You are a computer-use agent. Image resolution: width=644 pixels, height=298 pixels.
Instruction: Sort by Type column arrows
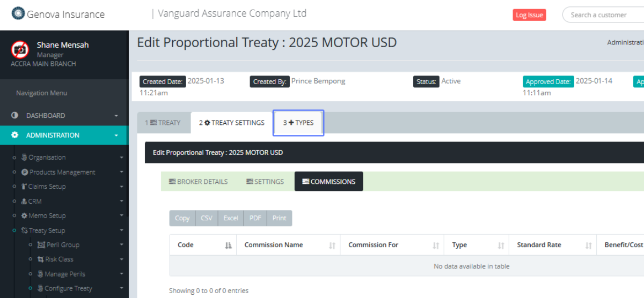coord(501,245)
